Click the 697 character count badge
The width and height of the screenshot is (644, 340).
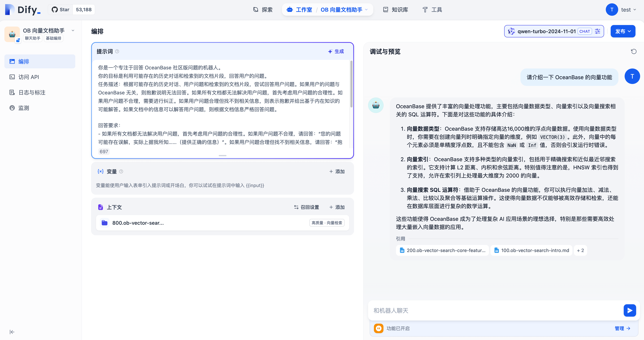[x=104, y=151]
